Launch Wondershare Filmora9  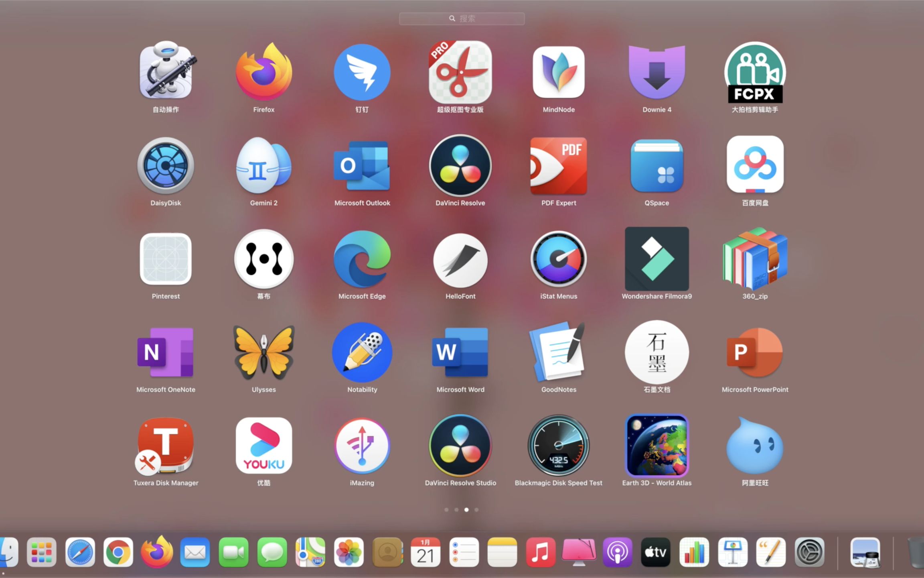click(x=657, y=259)
